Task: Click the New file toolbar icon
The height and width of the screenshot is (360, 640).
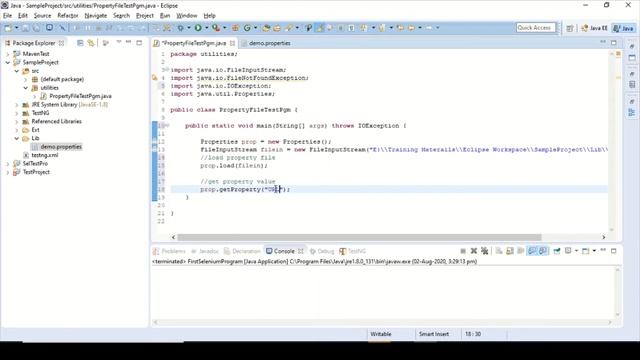Action: pyautogui.click(x=8, y=28)
